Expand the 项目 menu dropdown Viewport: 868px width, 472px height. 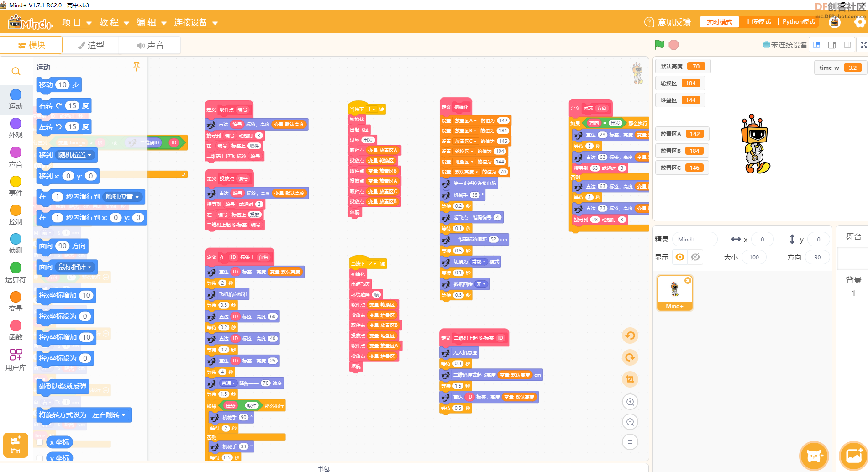[77, 22]
